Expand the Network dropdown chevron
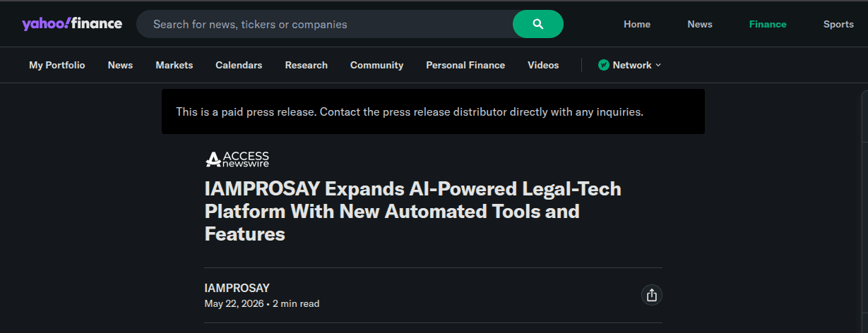This screenshot has height=333, width=868. [658, 65]
